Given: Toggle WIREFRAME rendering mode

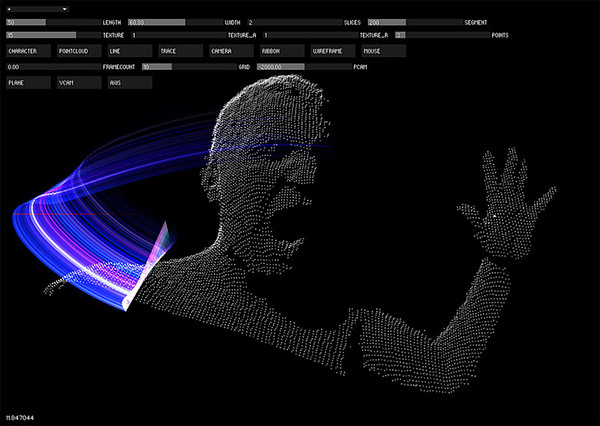Looking at the screenshot, I should point(332,50).
